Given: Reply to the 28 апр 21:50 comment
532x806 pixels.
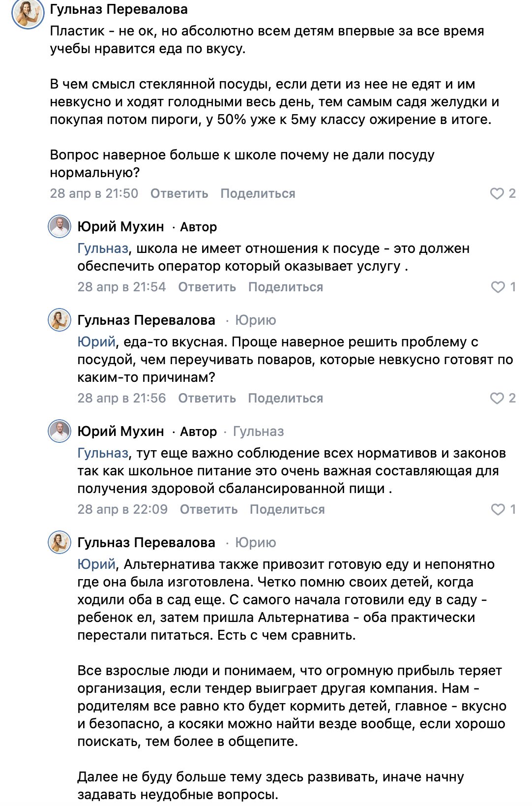Looking at the screenshot, I should point(179,193).
